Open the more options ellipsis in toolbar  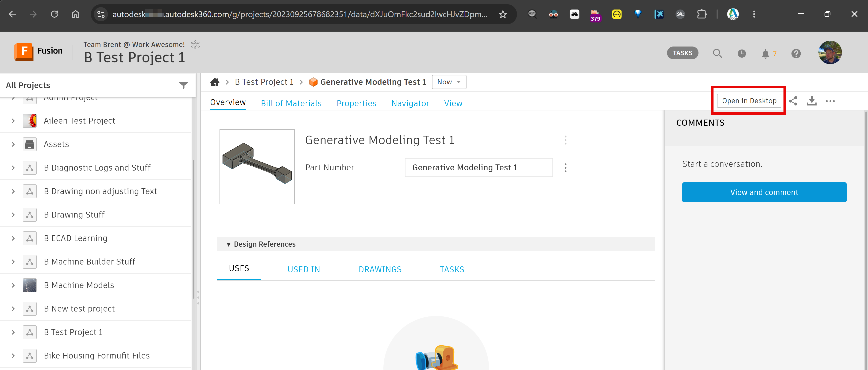830,101
